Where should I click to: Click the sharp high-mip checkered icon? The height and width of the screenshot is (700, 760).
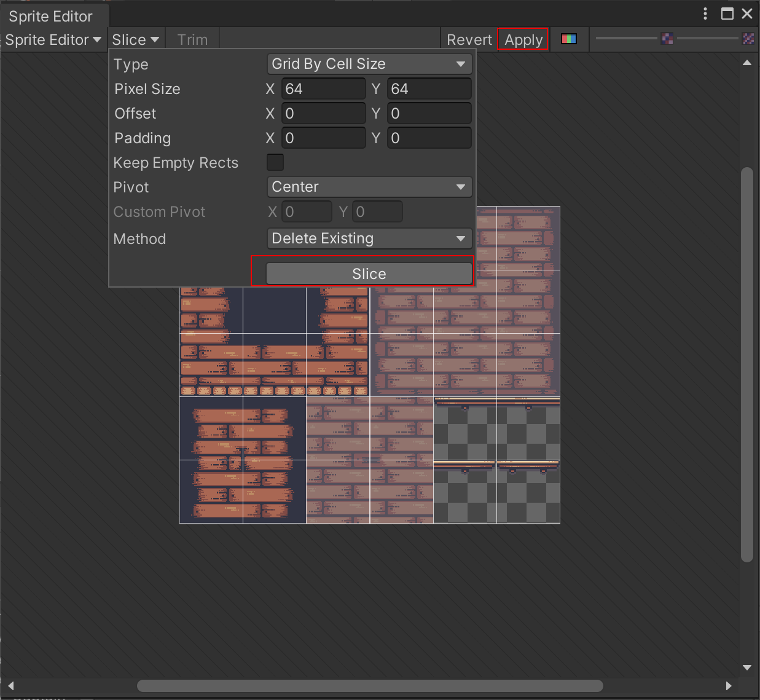click(748, 39)
